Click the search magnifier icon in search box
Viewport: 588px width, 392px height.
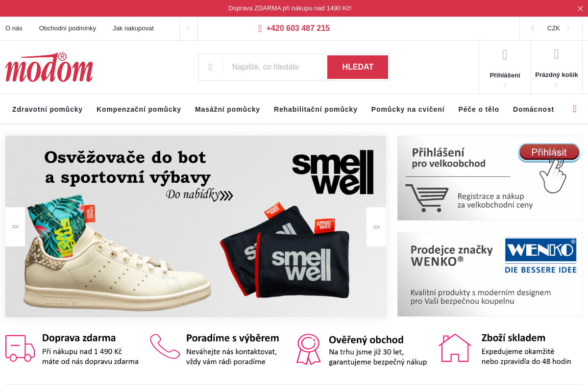210,67
